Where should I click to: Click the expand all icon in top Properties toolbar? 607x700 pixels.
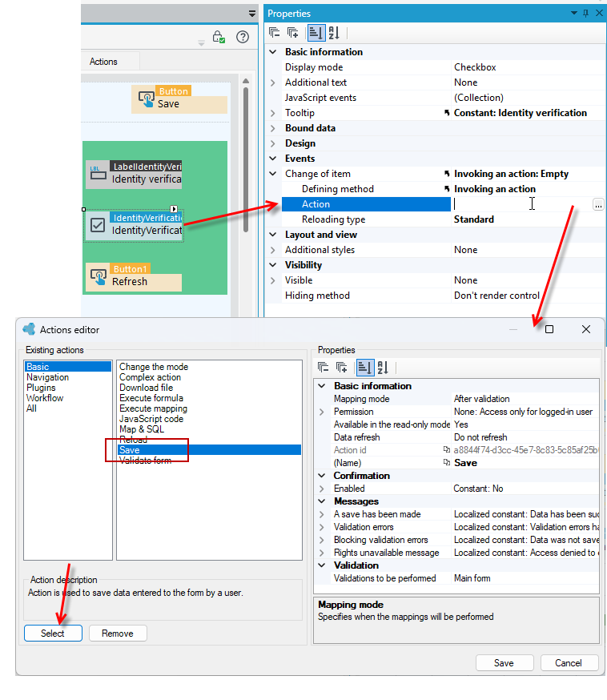tap(292, 33)
